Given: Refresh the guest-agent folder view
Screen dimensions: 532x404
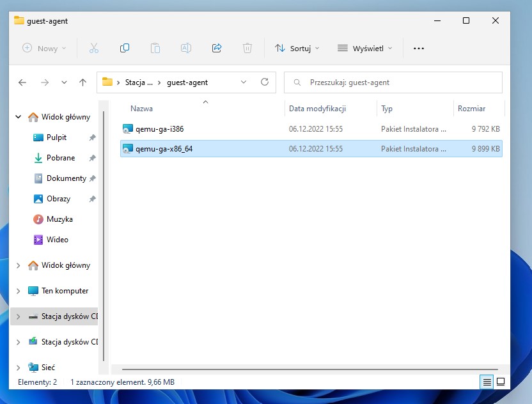Looking at the screenshot, I should (x=265, y=82).
